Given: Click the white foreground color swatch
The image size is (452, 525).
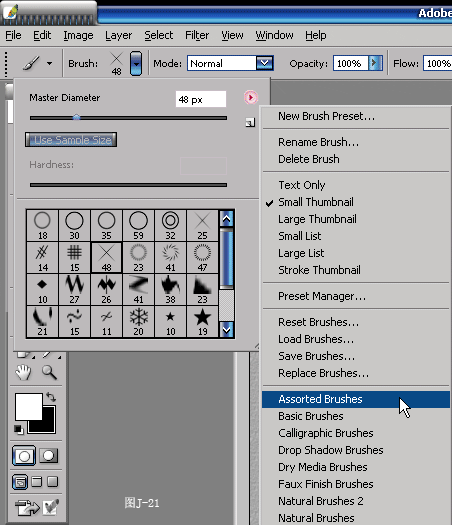Looking at the screenshot, I should point(28,406).
